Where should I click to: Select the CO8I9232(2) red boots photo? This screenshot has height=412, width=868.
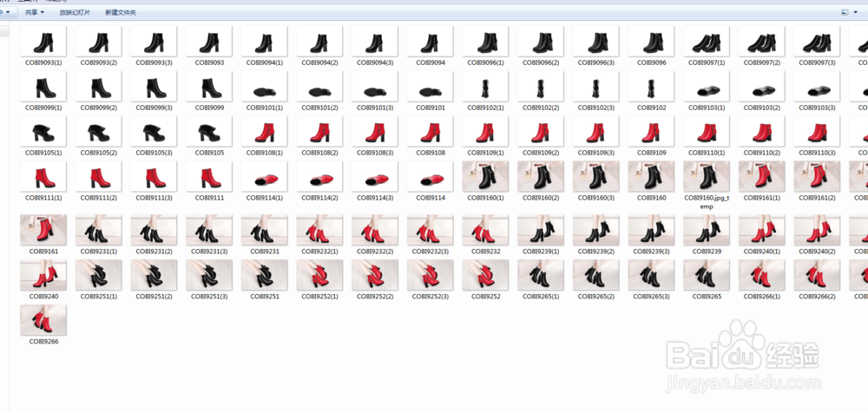[x=375, y=230]
